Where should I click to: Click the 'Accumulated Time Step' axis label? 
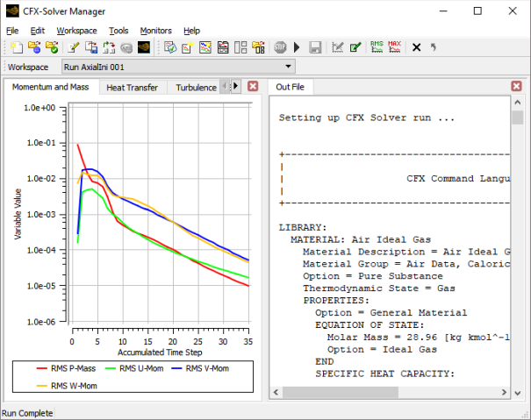160,352
